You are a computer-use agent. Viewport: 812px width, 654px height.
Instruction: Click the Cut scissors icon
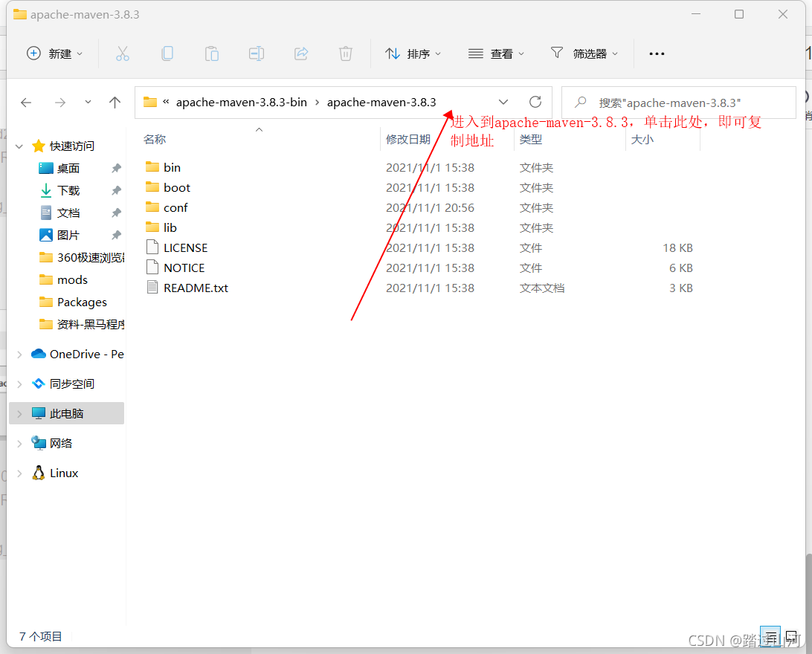tap(123, 54)
